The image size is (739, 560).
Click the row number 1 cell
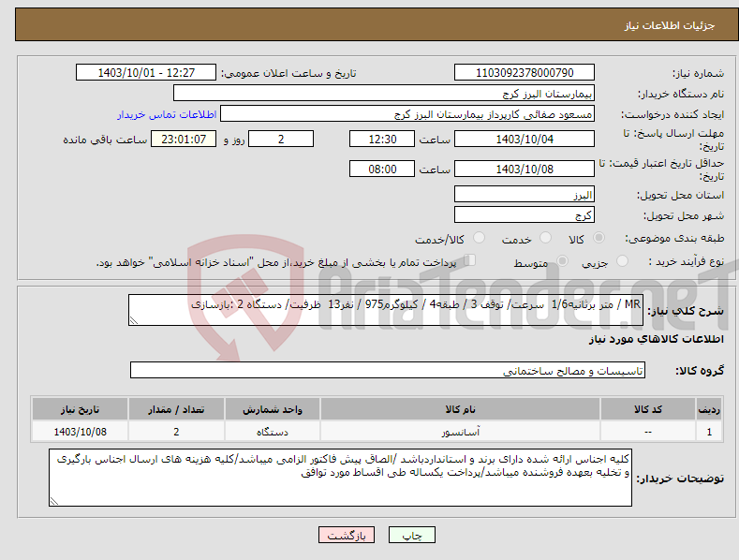[x=709, y=432]
